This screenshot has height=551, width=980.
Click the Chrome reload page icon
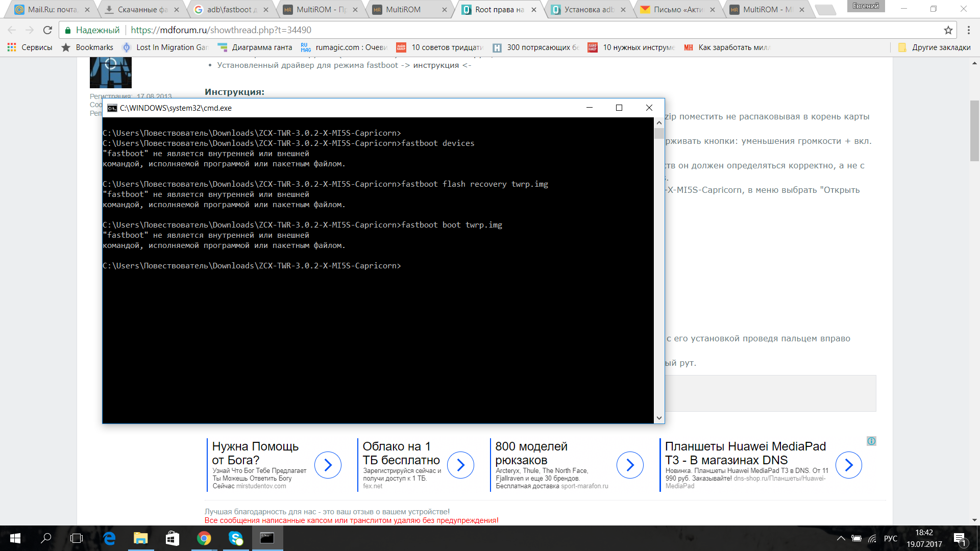coord(47,30)
